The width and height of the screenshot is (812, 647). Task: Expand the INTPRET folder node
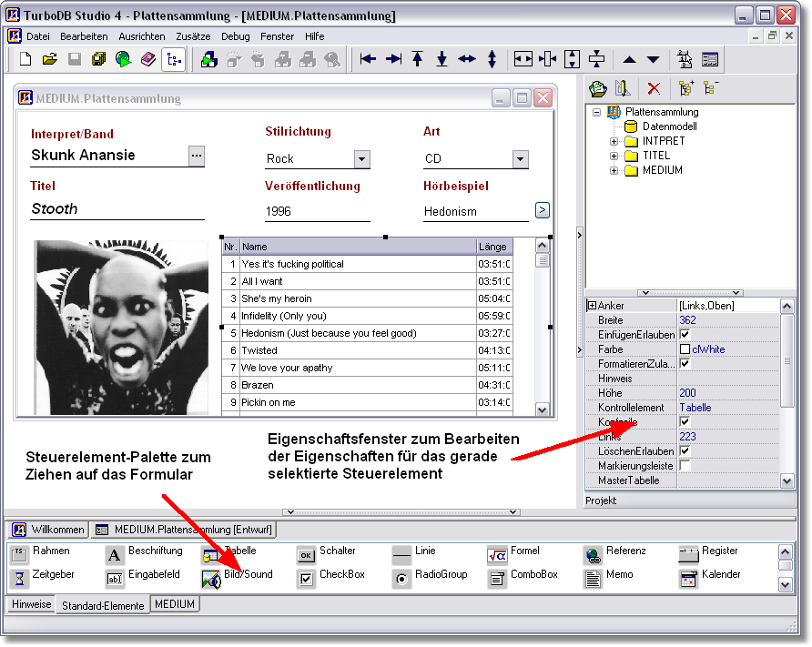point(614,141)
